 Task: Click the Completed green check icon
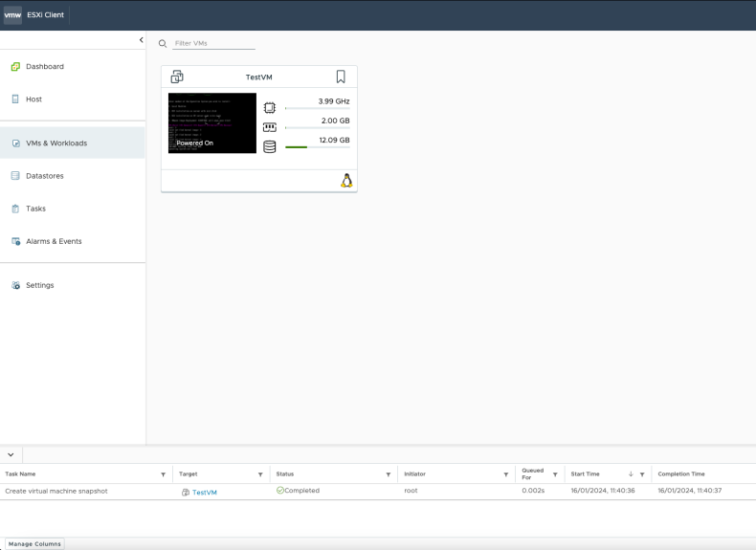[x=280, y=491]
